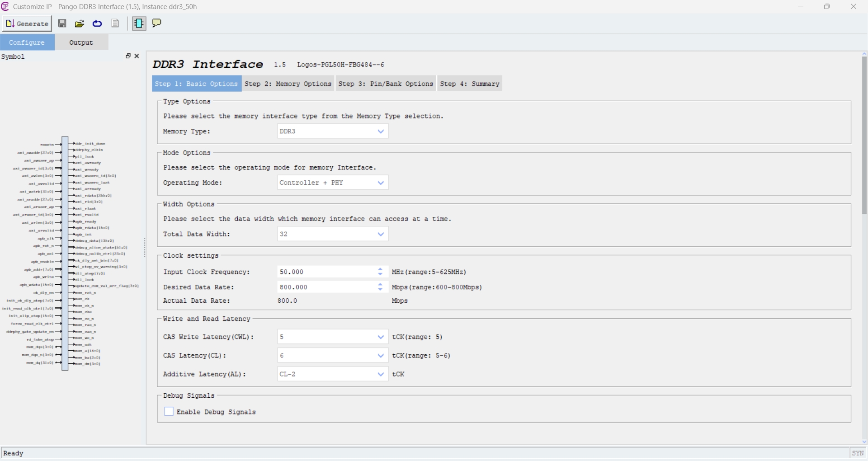Click the Desired Data Rate field
Screen dimensions: 868x461
coord(326,287)
